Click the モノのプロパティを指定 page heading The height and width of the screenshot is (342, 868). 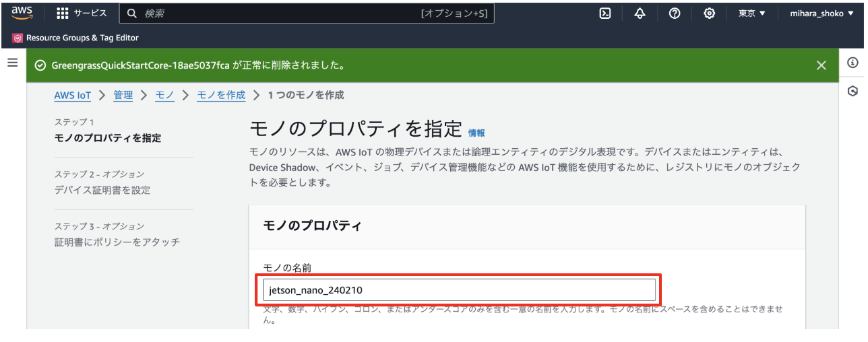356,129
